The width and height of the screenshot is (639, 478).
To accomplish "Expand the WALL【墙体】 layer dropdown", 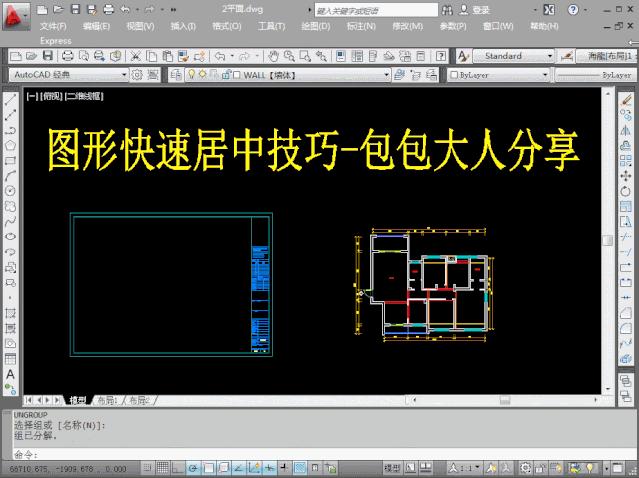I will pyautogui.click(x=389, y=74).
